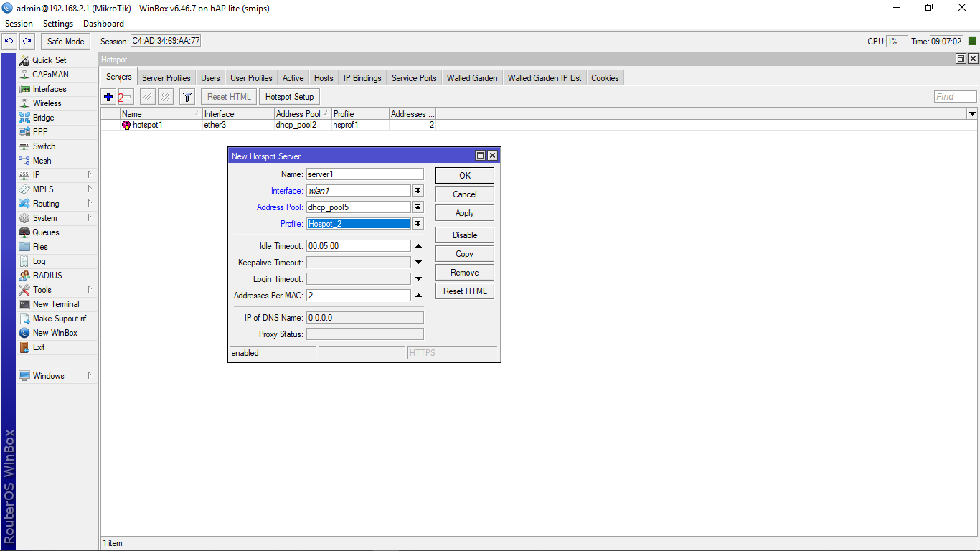Toggle Safe Mode
This screenshot has width=980, height=551.
tap(66, 42)
